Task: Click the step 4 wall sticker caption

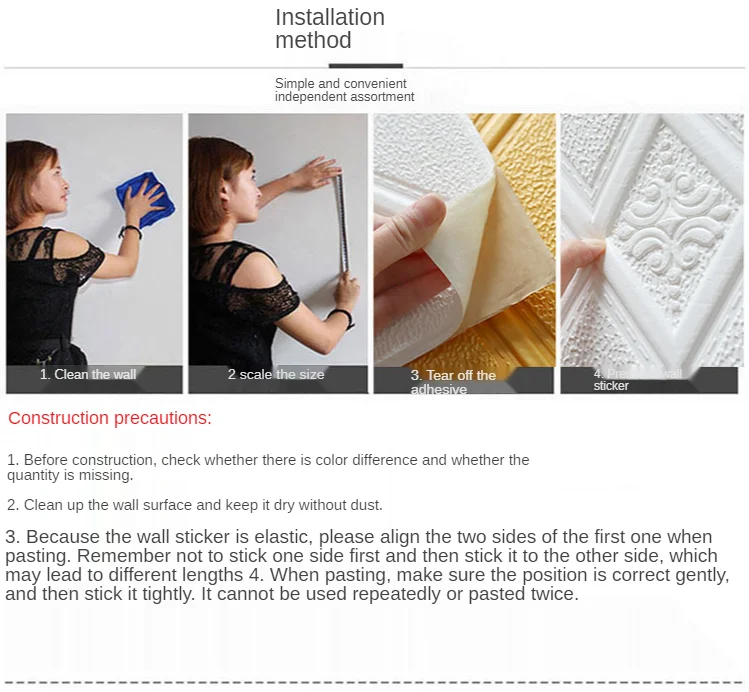Action: (x=637, y=380)
